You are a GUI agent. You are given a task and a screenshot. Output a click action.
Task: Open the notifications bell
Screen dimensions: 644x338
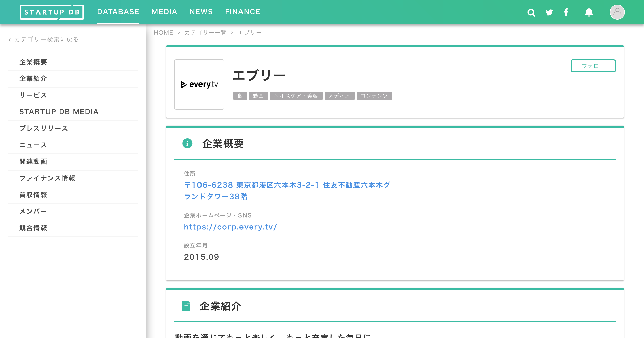pyautogui.click(x=589, y=12)
